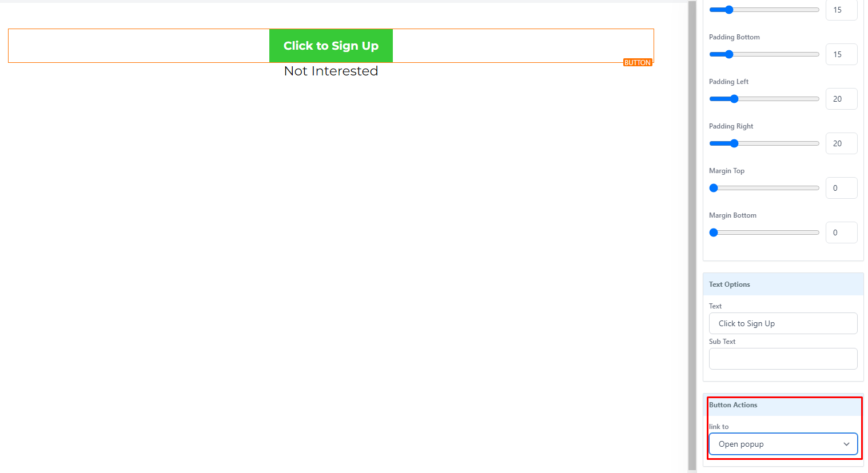The image size is (868, 473).
Task: Click the Padding Bottom value box showing 15
Action: pyautogui.click(x=841, y=54)
